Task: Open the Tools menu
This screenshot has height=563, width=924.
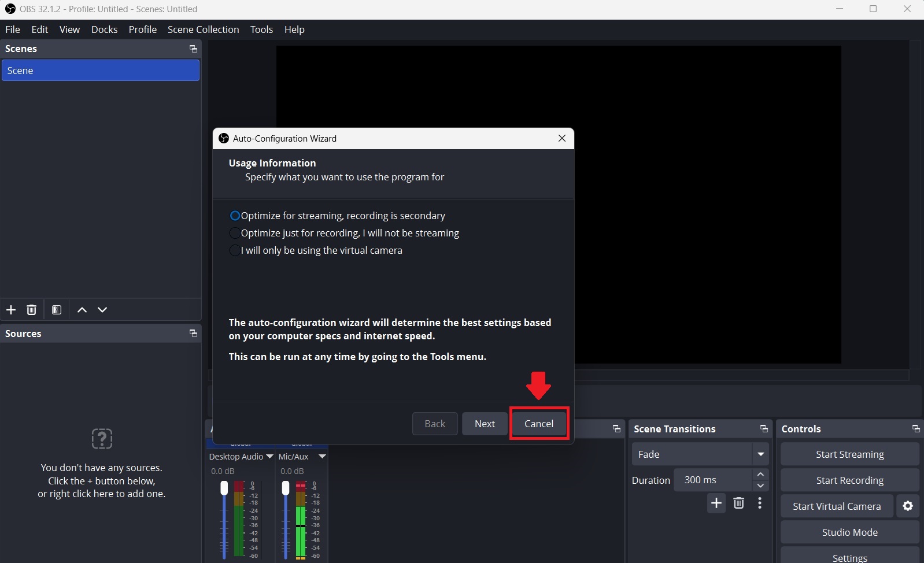Action: [261, 29]
